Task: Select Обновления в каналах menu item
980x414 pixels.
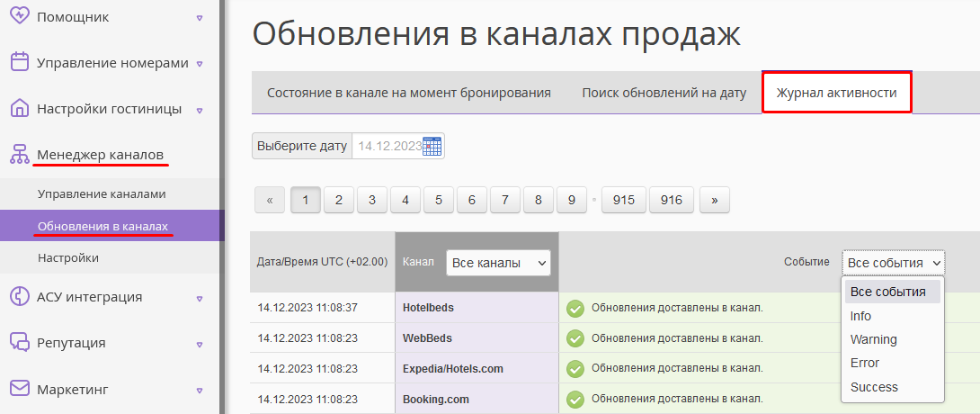Action: 103,226
